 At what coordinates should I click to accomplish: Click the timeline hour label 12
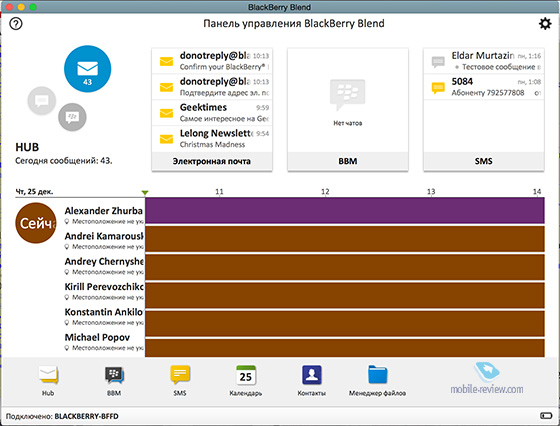coord(325,191)
